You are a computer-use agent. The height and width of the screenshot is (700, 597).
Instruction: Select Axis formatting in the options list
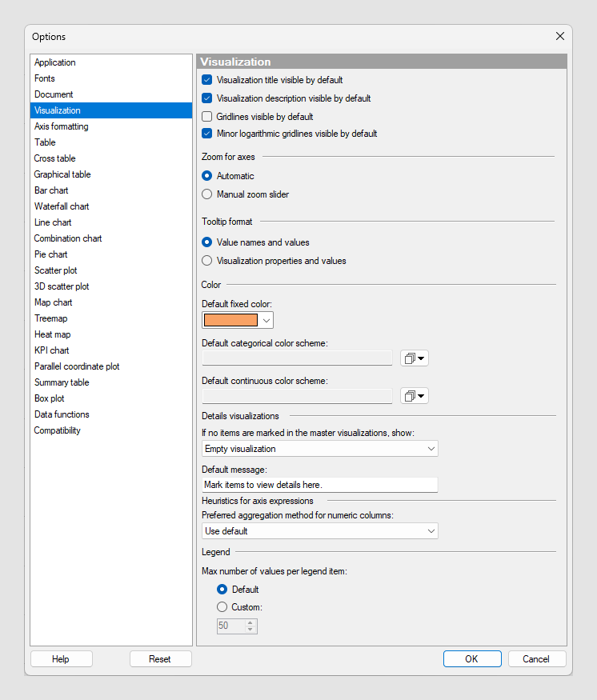[111, 126]
